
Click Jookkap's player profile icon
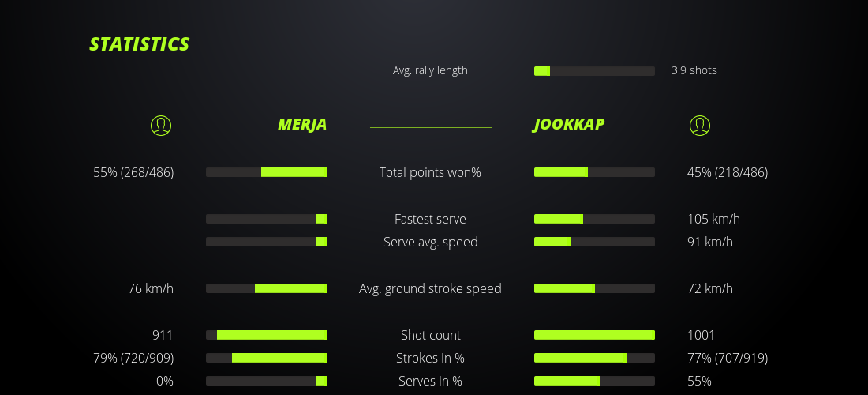(x=699, y=126)
